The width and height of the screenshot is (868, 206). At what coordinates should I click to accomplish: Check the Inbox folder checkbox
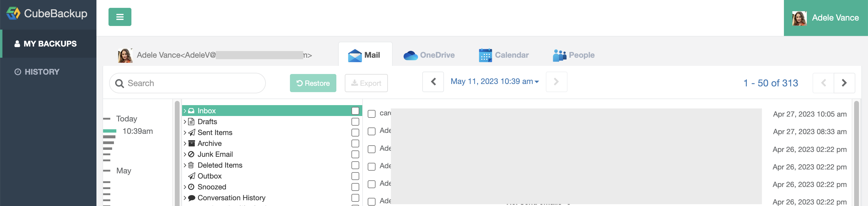point(355,111)
